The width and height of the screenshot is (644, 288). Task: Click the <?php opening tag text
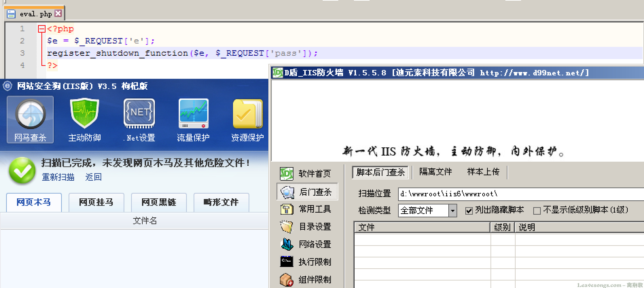(60, 29)
